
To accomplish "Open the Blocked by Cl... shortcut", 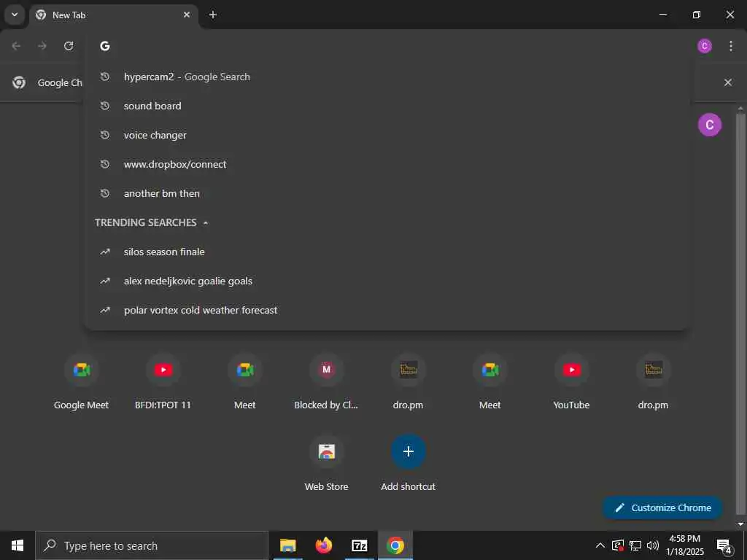I will pos(326,383).
